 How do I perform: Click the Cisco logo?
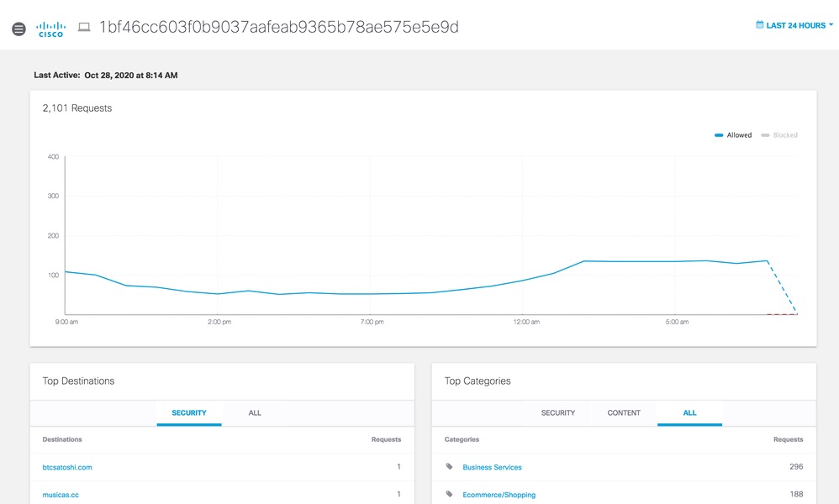(x=50, y=29)
